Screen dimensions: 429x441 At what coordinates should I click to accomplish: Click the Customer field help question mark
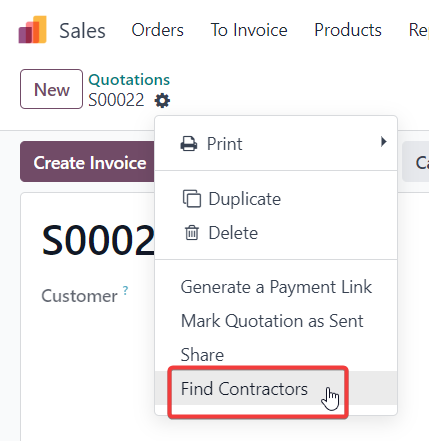click(125, 290)
